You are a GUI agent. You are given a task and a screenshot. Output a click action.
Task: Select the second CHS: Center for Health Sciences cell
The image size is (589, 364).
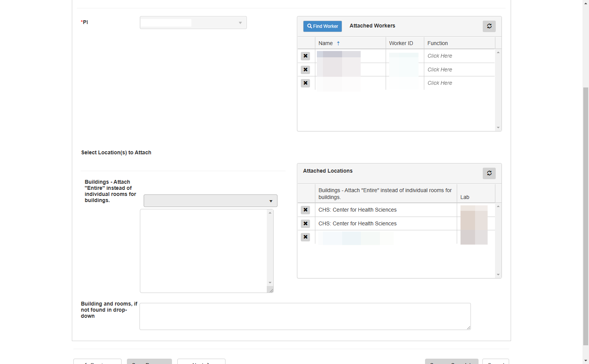(x=386, y=223)
